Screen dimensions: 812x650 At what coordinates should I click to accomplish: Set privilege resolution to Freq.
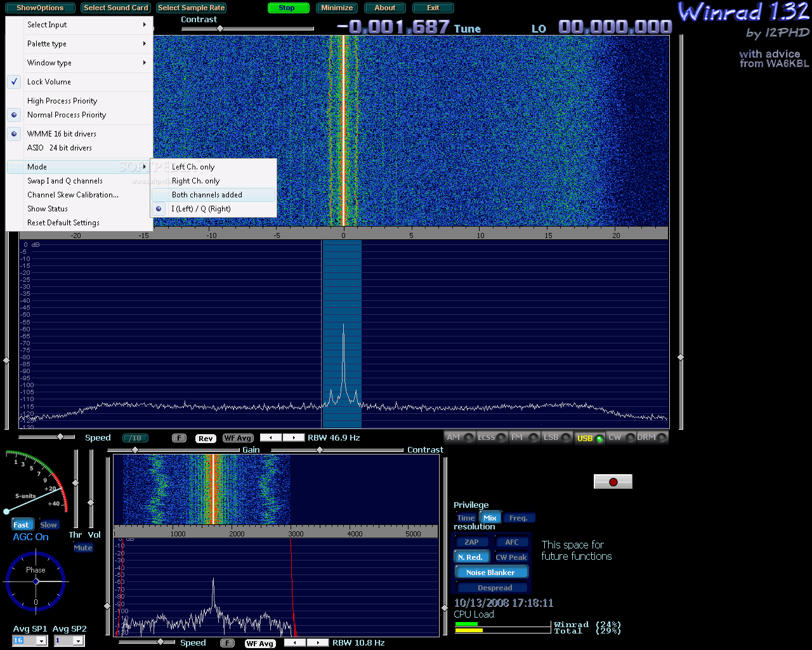pyautogui.click(x=518, y=518)
